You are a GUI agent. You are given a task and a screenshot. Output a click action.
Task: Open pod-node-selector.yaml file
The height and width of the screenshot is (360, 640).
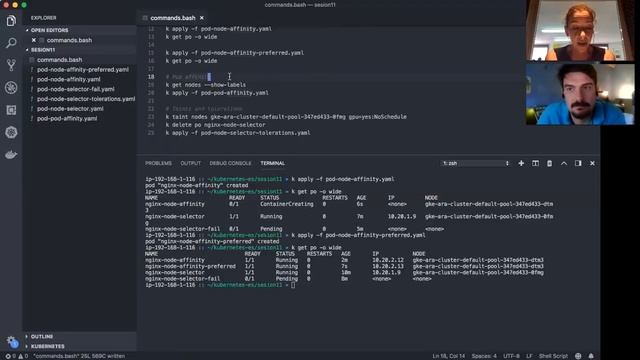(x=70, y=109)
